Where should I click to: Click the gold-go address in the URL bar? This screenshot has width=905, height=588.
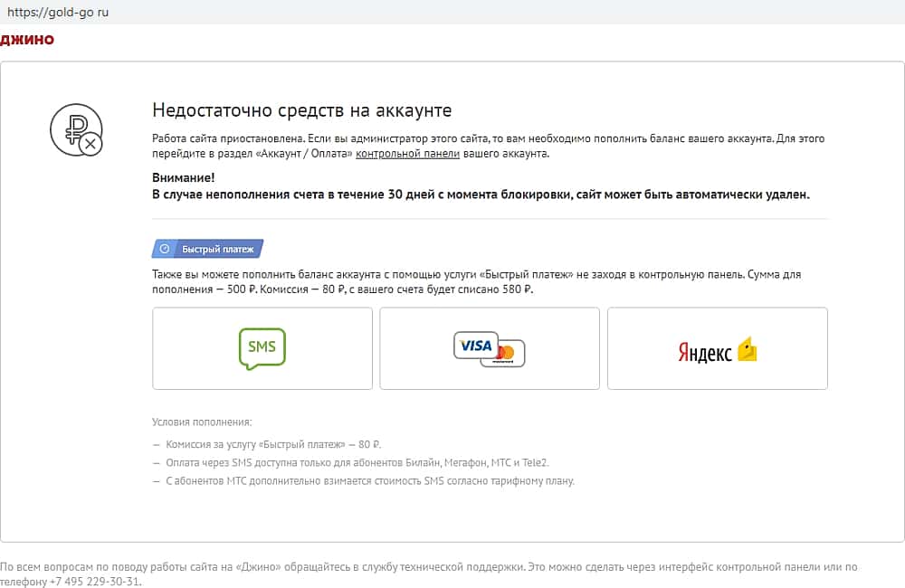tap(58, 13)
